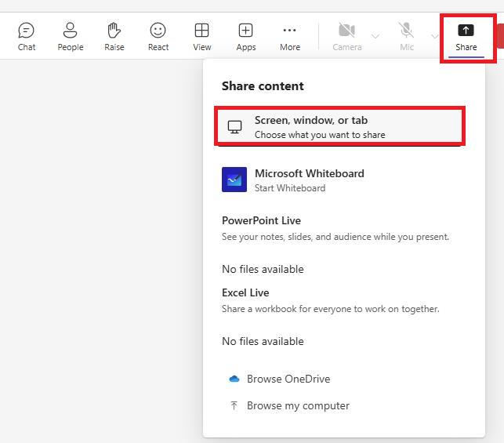Viewport: 504px width, 443px height.
Task: Turn on the Camera
Action: (346, 37)
